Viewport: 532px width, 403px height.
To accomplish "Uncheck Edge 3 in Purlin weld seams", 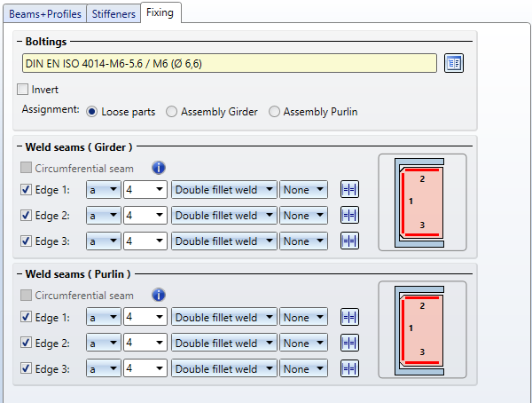I will click(x=26, y=368).
